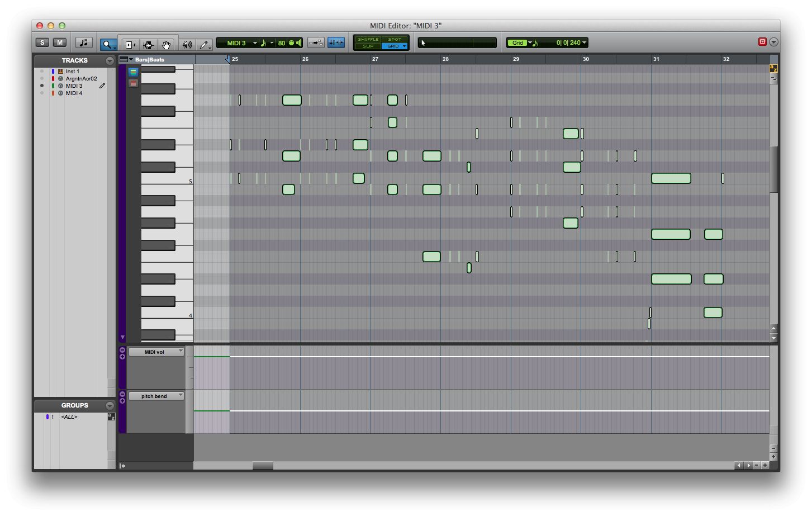
Task: Click bar 31 on the timeline ruler
Action: click(x=656, y=59)
